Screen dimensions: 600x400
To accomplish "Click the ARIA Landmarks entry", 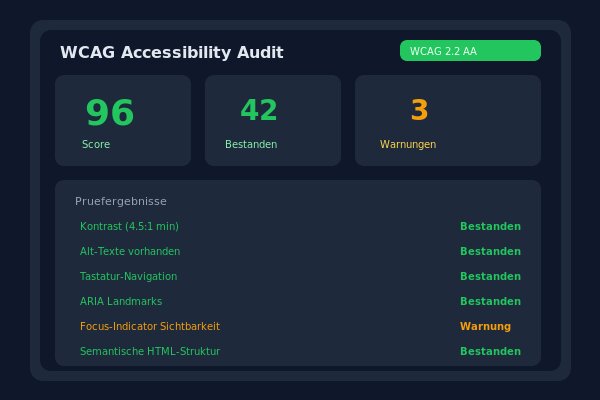I will click(121, 301).
